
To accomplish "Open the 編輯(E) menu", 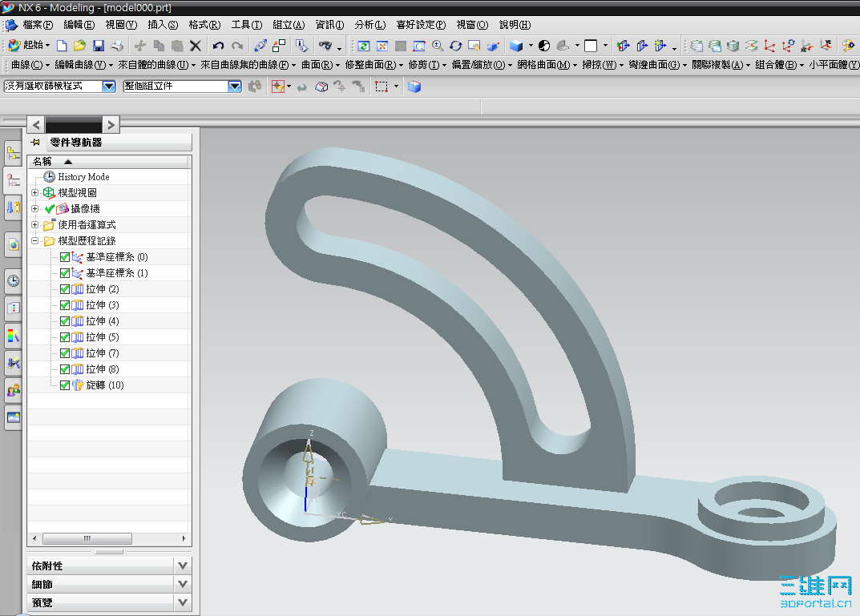I will [79, 25].
